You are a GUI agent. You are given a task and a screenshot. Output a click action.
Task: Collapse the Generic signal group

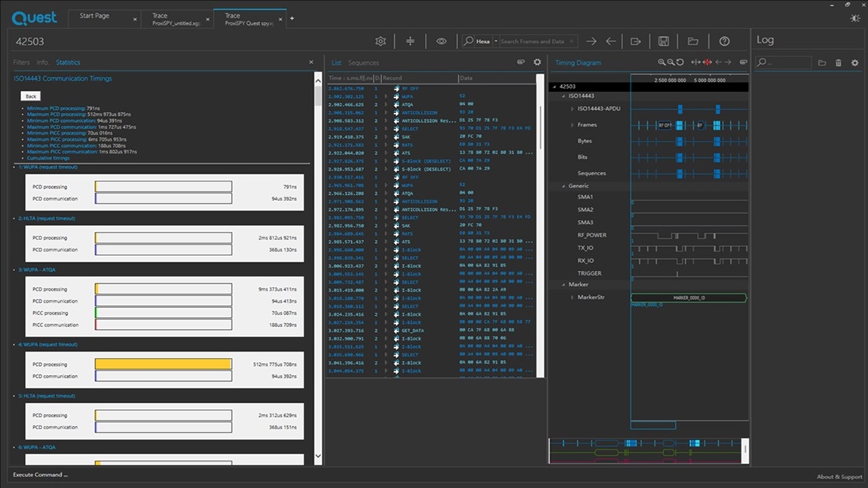pyautogui.click(x=564, y=187)
